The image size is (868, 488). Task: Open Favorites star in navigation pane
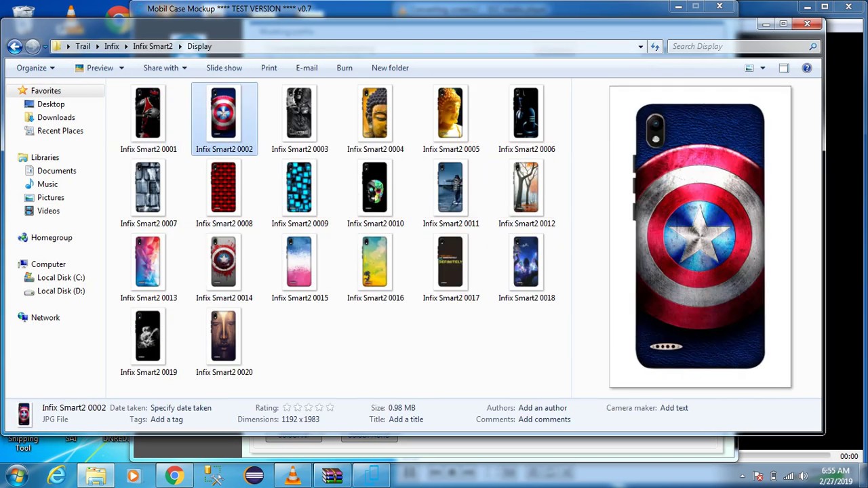(x=22, y=90)
